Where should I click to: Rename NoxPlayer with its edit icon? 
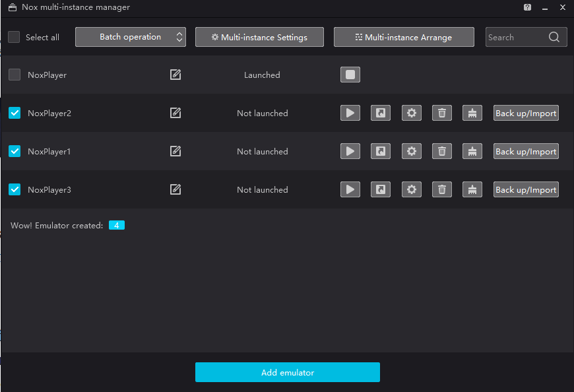click(x=175, y=75)
